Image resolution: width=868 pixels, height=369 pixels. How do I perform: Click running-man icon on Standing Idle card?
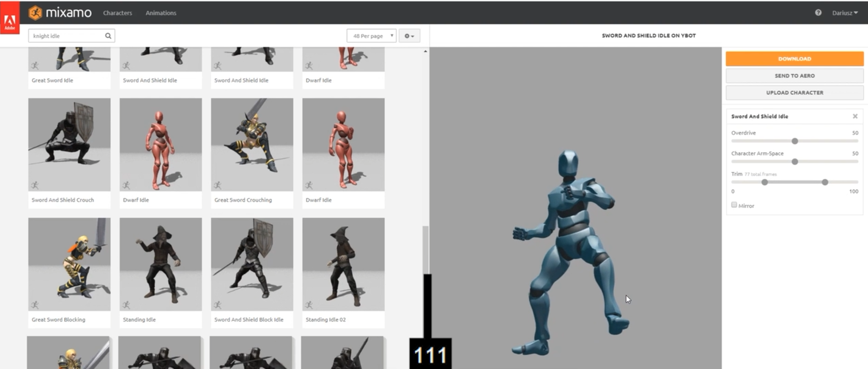point(127,305)
